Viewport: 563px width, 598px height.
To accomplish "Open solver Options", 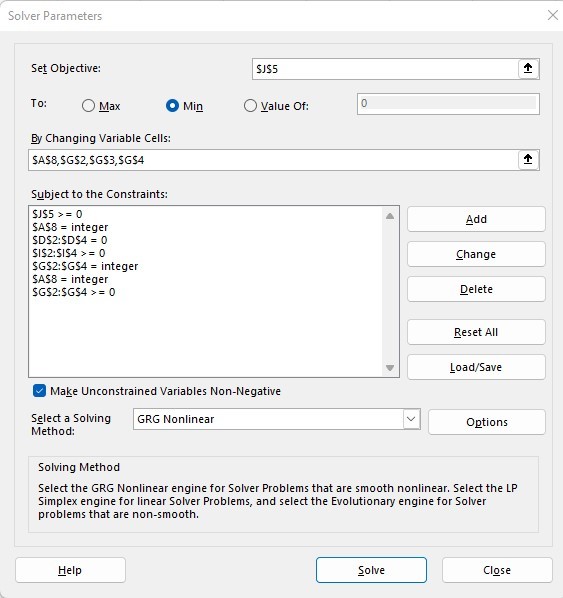I will [487, 422].
